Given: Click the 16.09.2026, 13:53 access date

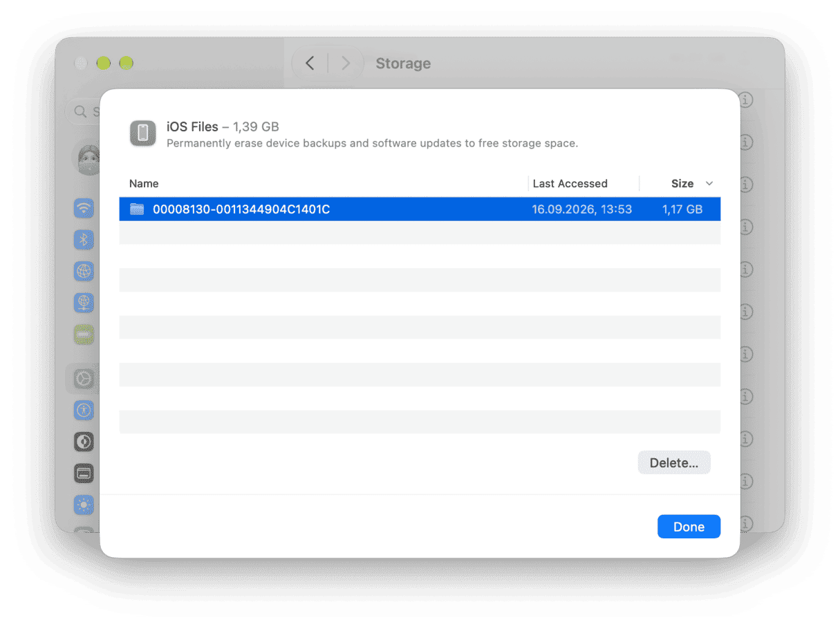Looking at the screenshot, I should tap(581, 209).
